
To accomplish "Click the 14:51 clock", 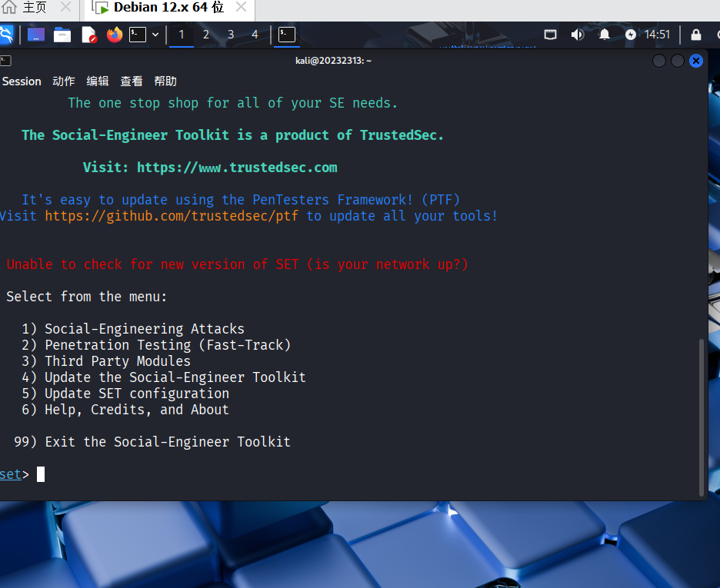I will click(657, 35).
